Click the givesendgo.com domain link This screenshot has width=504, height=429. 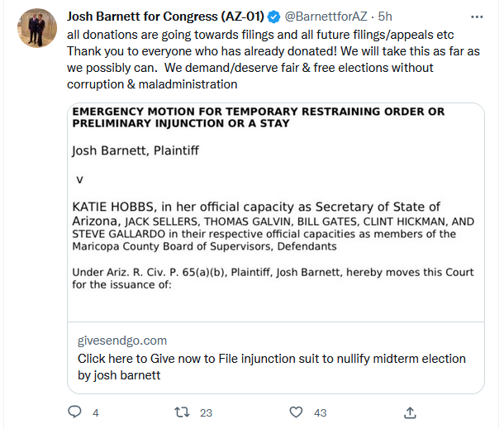point(122,341)
